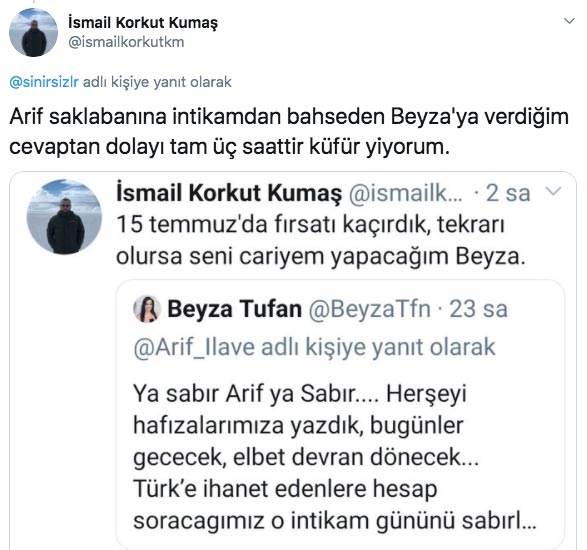Open the '23 sa' timestamp of Beyza's tweet
Viewport: 587px width, 550px height.
(x=478, y=309)
